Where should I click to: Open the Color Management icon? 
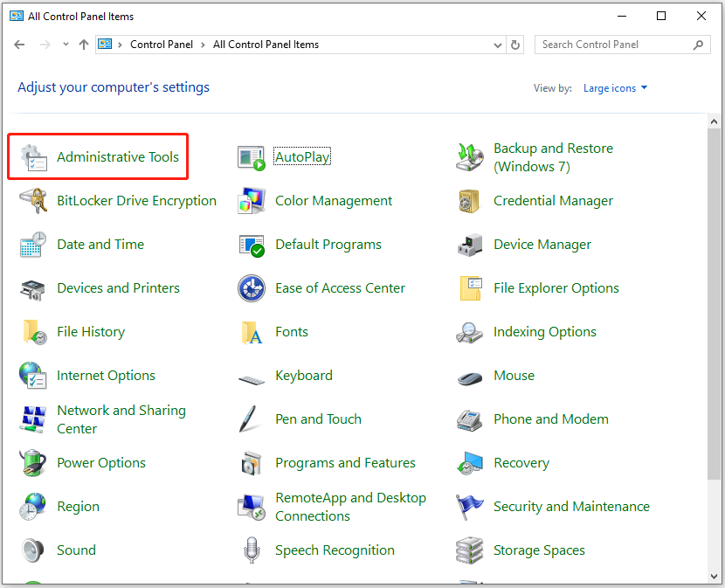252,201
